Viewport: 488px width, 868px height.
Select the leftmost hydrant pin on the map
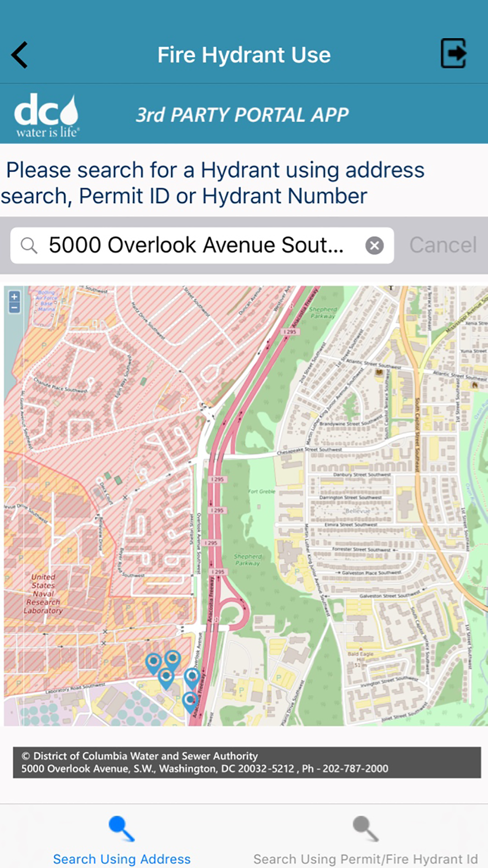(154, 664)
